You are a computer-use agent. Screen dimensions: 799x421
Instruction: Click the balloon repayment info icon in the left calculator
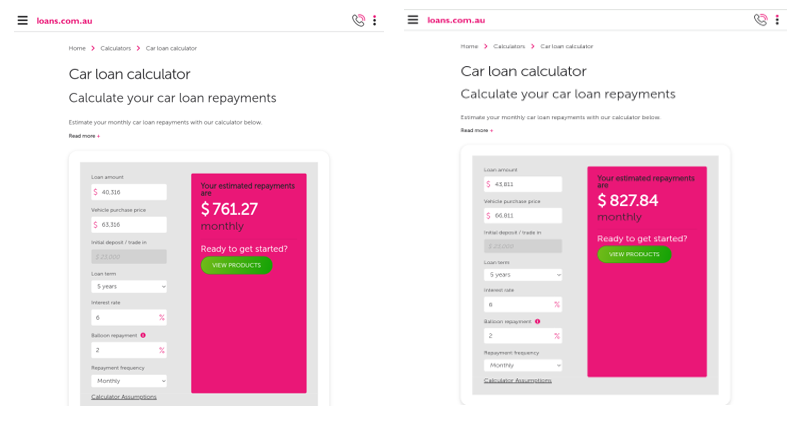point(143,335)
